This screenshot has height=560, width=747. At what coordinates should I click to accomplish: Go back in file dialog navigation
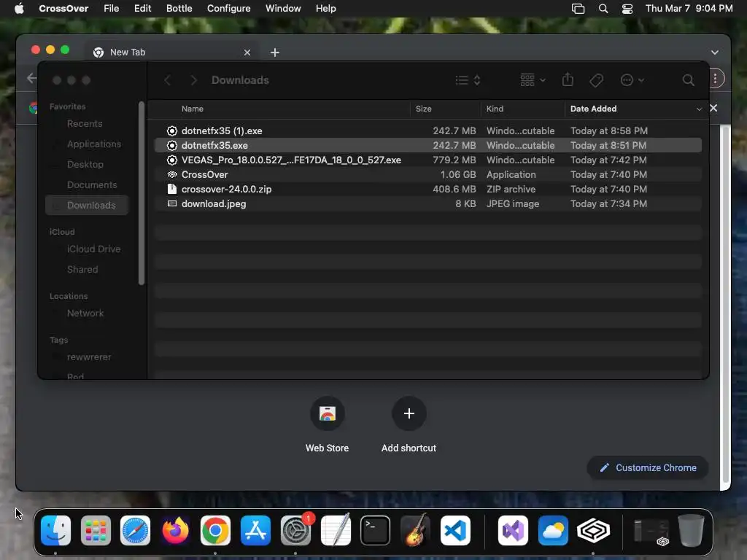[x=167, y=80]
